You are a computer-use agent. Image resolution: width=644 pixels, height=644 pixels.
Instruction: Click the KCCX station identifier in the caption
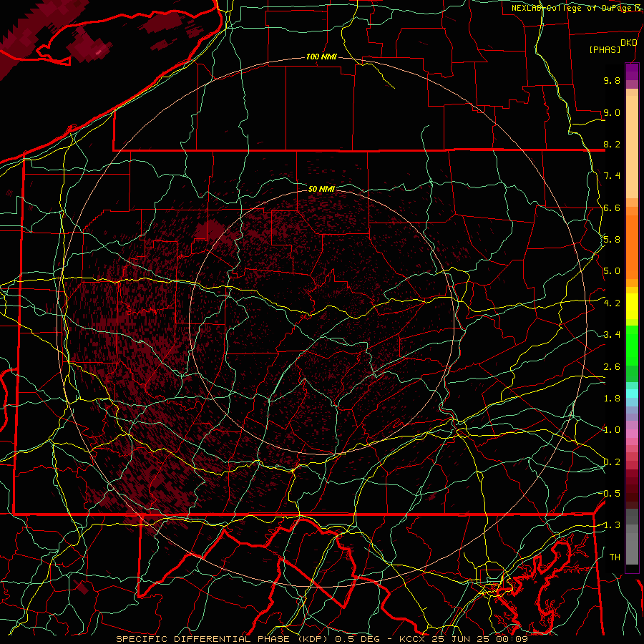[x=412, y=639]
